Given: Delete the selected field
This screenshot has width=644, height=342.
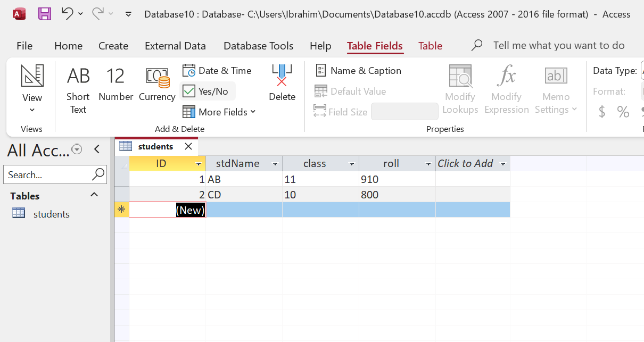Looking at the screenshot, I should coord(282,84).
